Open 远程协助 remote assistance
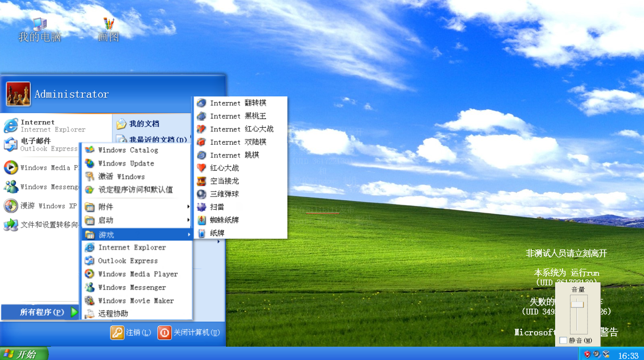The image size is (644, 360). pos(137,313)
